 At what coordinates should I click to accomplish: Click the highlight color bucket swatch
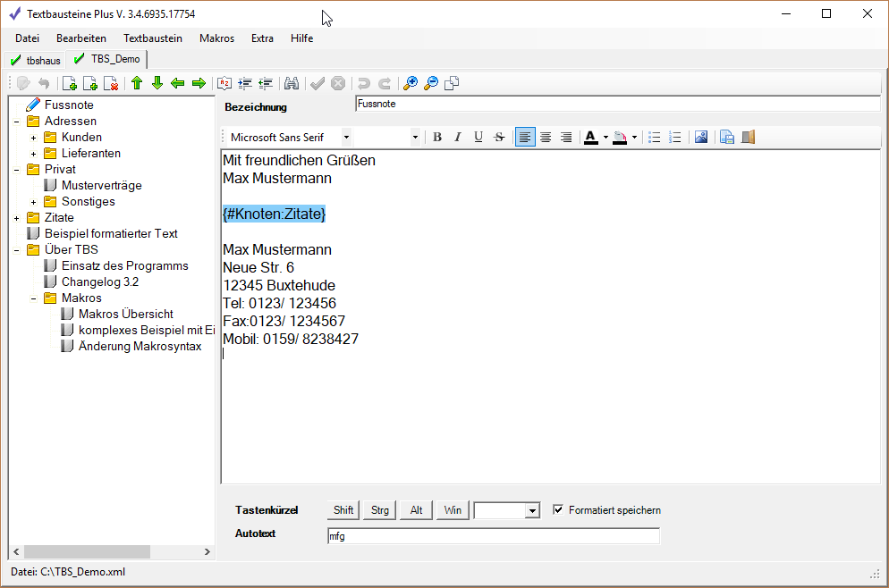pyautogui.click(x=620, y=137)
